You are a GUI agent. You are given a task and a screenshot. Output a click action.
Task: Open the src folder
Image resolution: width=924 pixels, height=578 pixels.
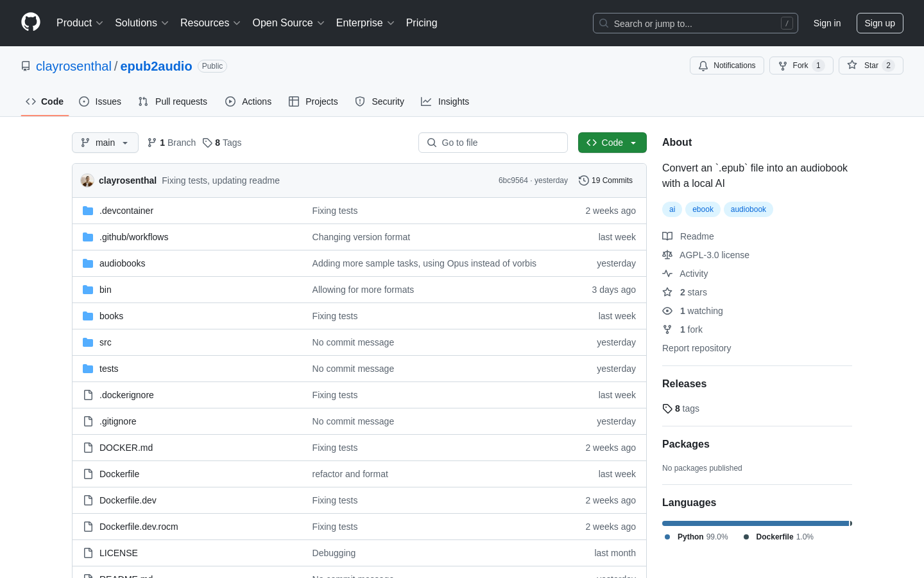pos(105,342)
